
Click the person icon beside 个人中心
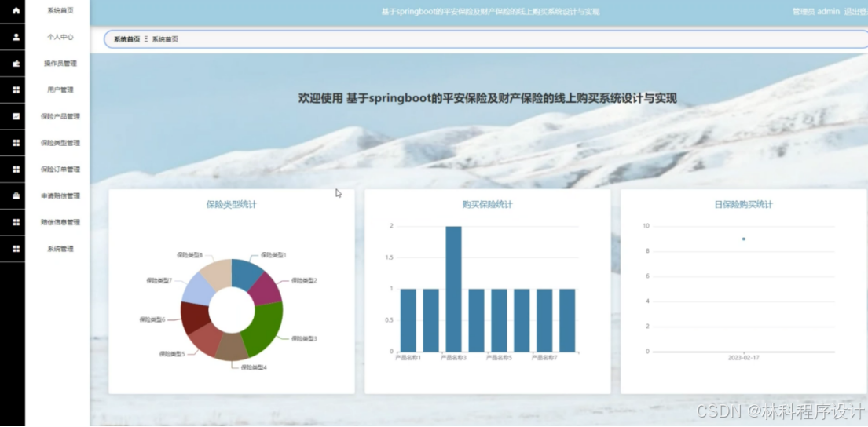(x=16, y=37)
